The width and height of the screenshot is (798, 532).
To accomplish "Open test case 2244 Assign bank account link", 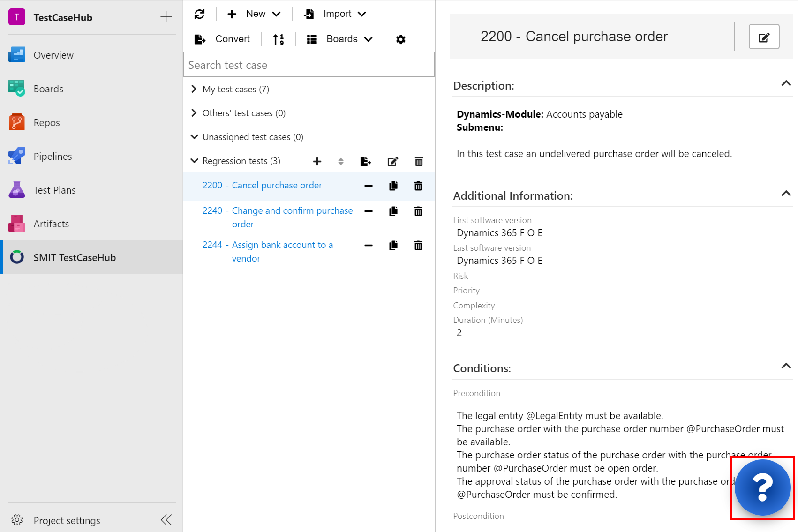I will 281,245.
